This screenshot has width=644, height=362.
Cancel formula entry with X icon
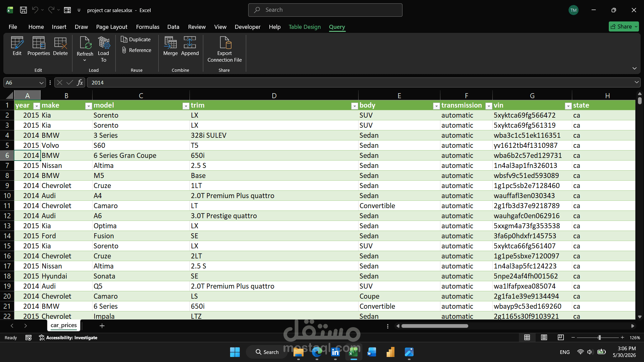[x=60, y=82]
